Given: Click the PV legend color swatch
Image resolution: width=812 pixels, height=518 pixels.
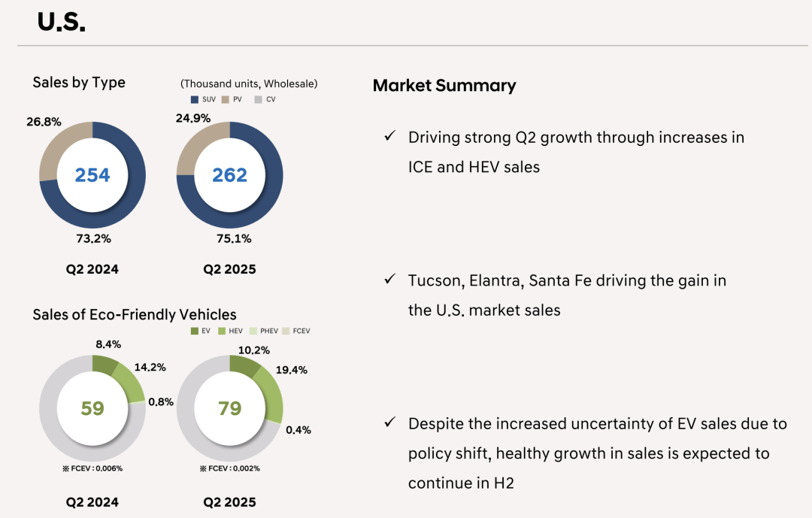Looking at the screenshot, I should pyautogui.click(x=226, y=99).
